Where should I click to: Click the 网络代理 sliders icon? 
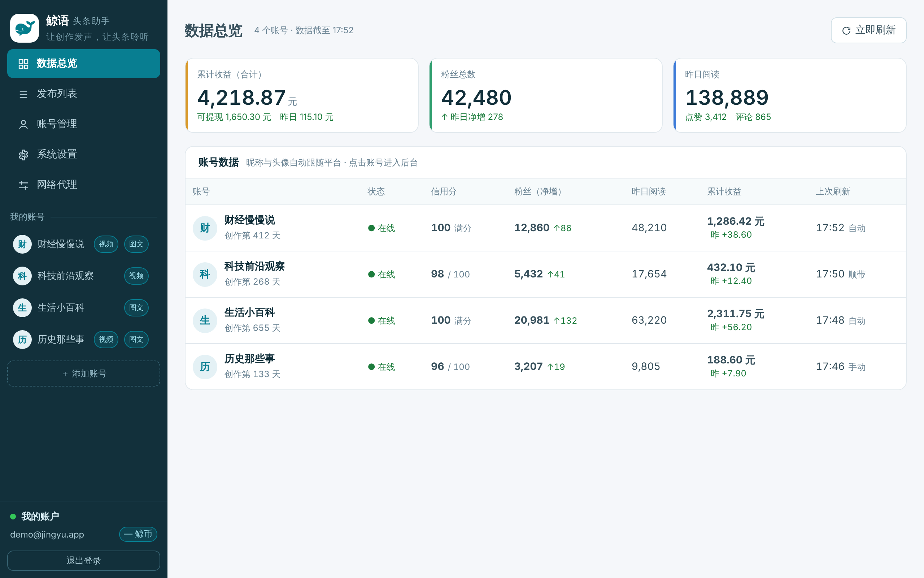click(x=23, y=185)
